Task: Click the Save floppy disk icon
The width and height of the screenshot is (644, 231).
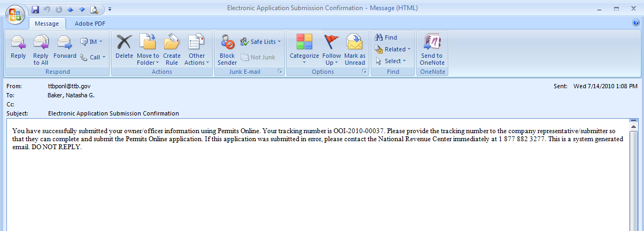Action: pos(36,10)
